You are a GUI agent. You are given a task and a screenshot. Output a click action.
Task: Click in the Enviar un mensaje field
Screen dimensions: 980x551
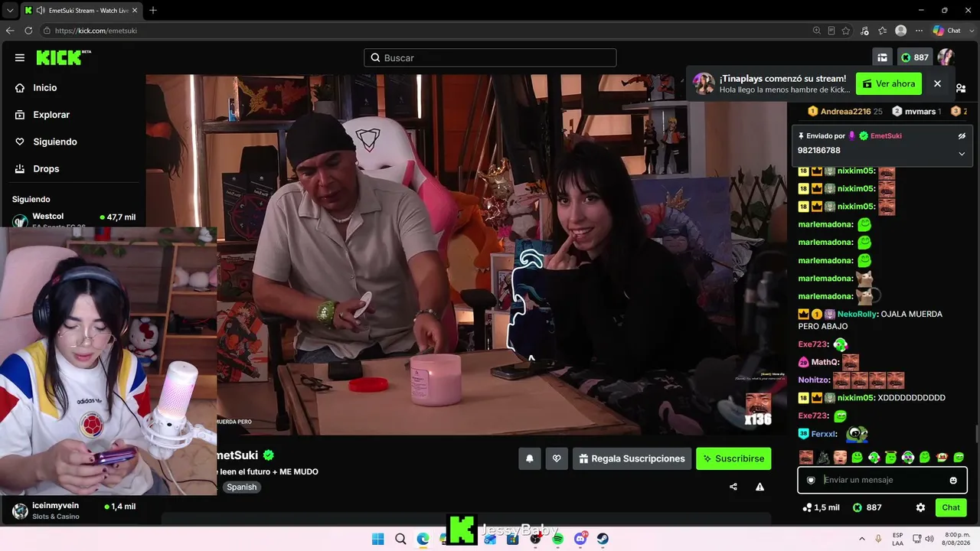click(883, 480)
